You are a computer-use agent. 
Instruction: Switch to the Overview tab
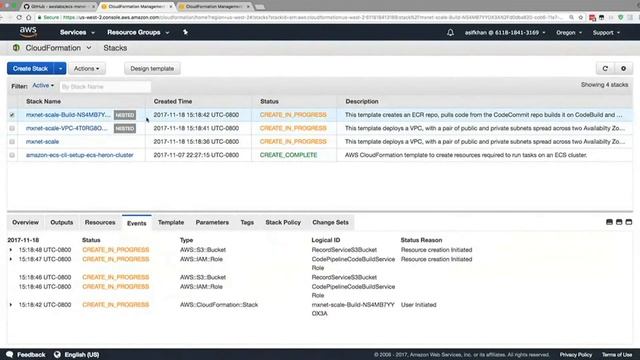click(25, 222)
